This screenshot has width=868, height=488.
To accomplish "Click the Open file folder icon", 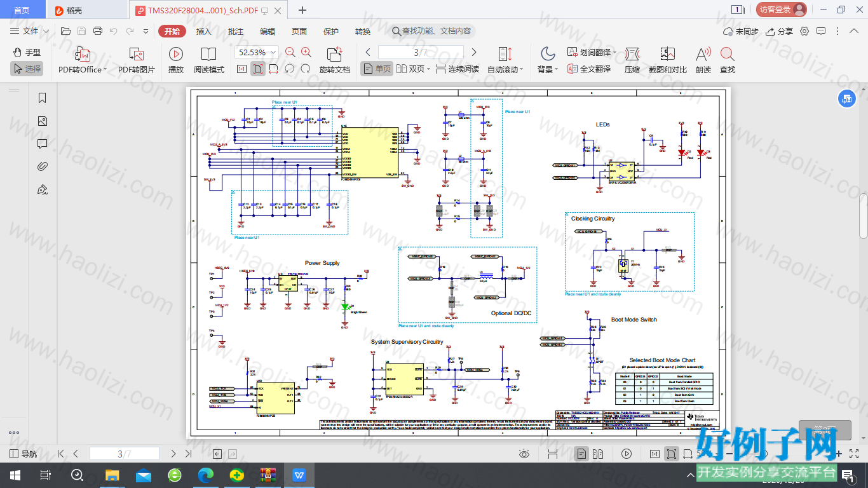I will 65,31.
